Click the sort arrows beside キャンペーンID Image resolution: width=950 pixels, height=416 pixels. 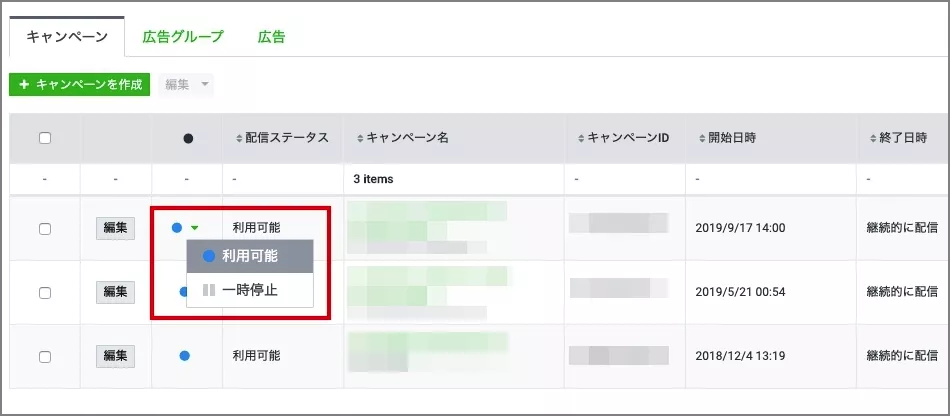click(581, 138)
